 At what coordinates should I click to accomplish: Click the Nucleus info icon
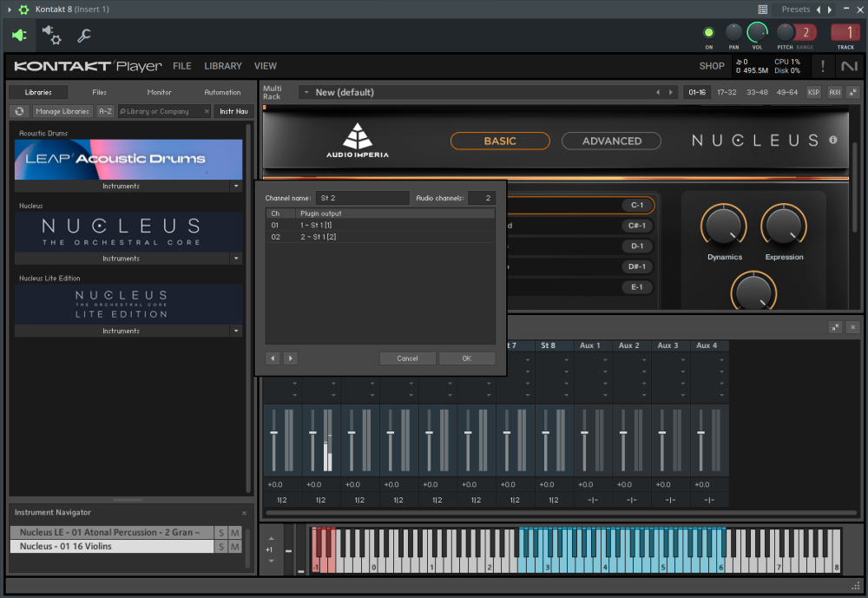point(833,140)
